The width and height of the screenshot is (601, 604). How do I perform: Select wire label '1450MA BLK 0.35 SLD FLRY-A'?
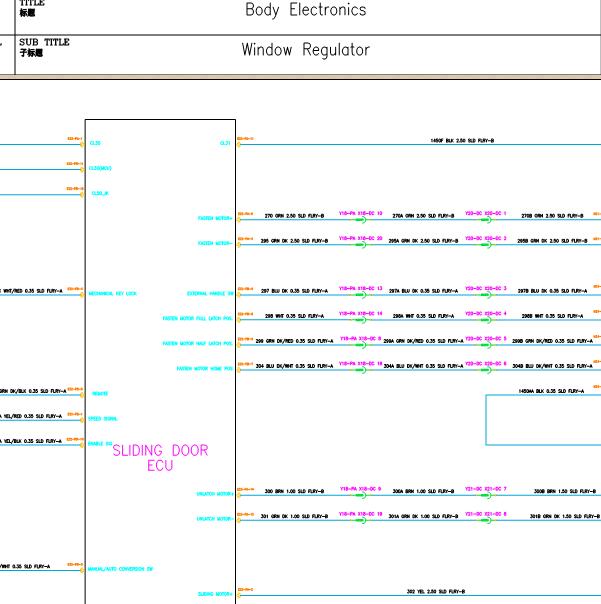point(551,391)
